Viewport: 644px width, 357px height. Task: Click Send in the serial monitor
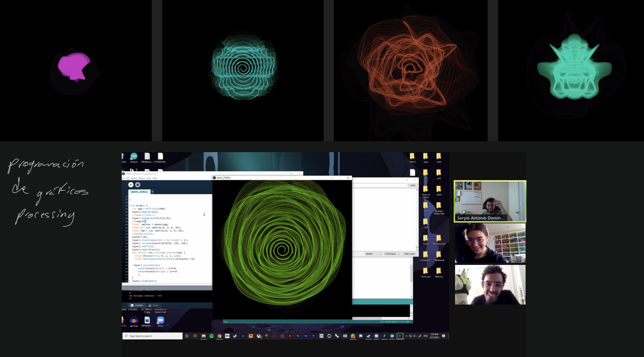[413, 185]
